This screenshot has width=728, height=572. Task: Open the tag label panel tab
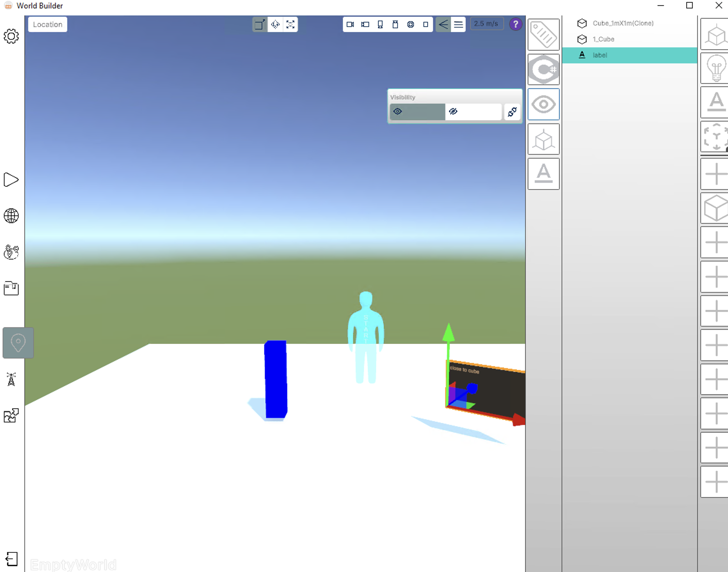tap(543, 35)
